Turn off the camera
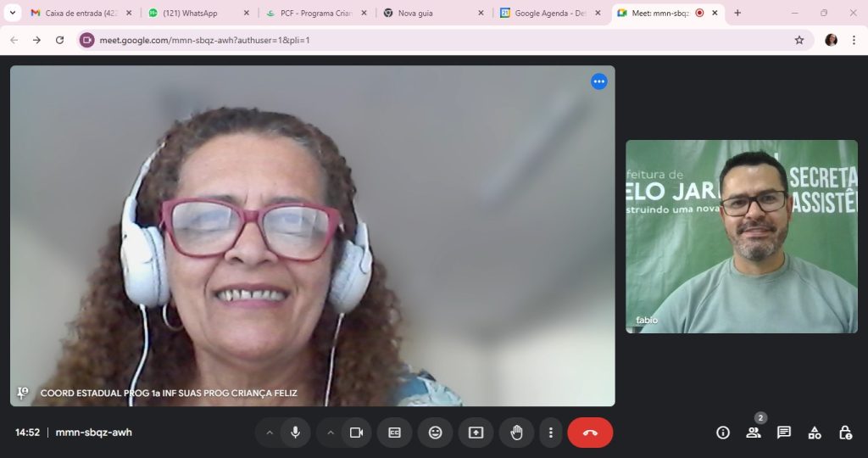The width and height of the screenshot is (868, 458). click(x=356, y=433)
